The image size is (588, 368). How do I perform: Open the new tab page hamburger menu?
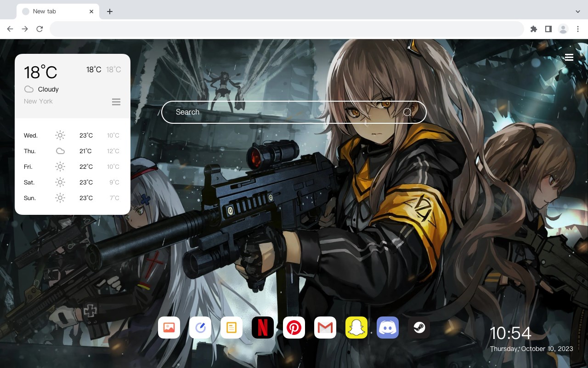coord(569,57)
